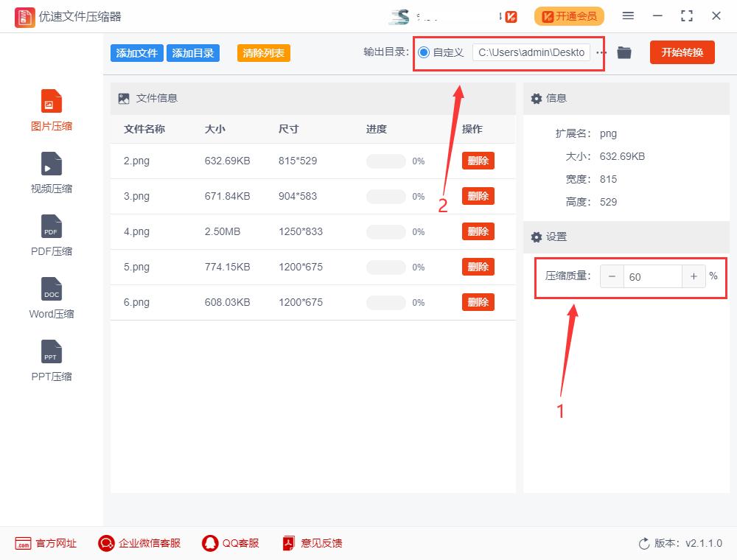Screen dimensions: 737x560
Task: Click the ellipsis next to output directory
Action: 601,52
